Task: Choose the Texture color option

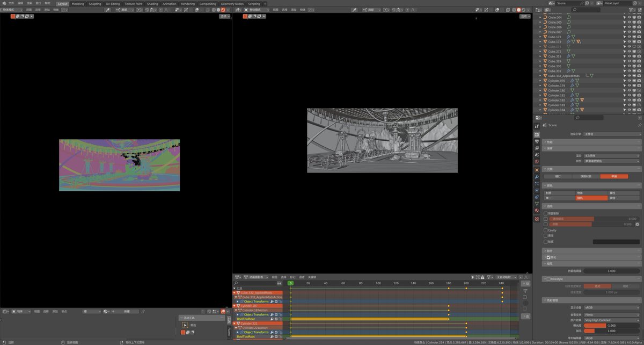Action: pyautogui.click(x=624, y=198)
